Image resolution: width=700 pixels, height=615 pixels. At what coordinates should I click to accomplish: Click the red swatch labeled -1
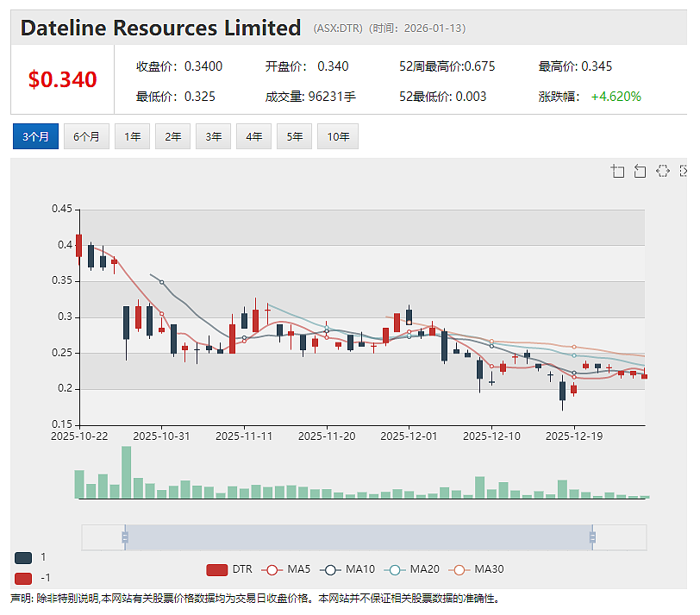coord(23,579)
